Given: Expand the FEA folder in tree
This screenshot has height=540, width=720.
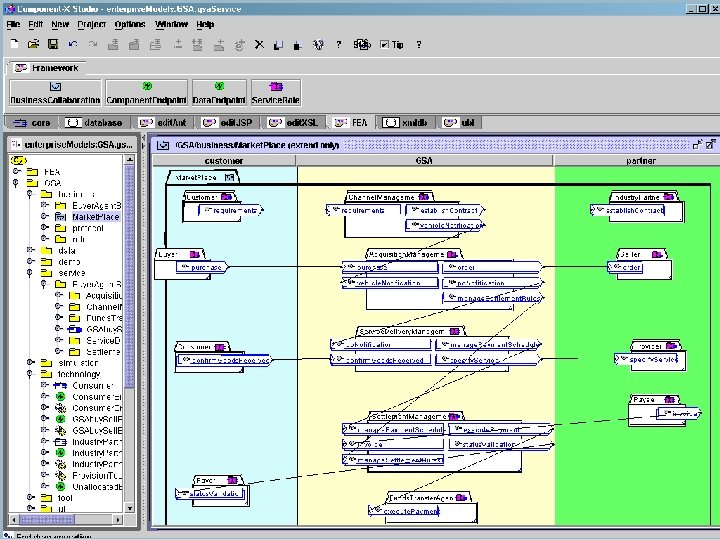Looking at the screenshot, I should 17,171.
